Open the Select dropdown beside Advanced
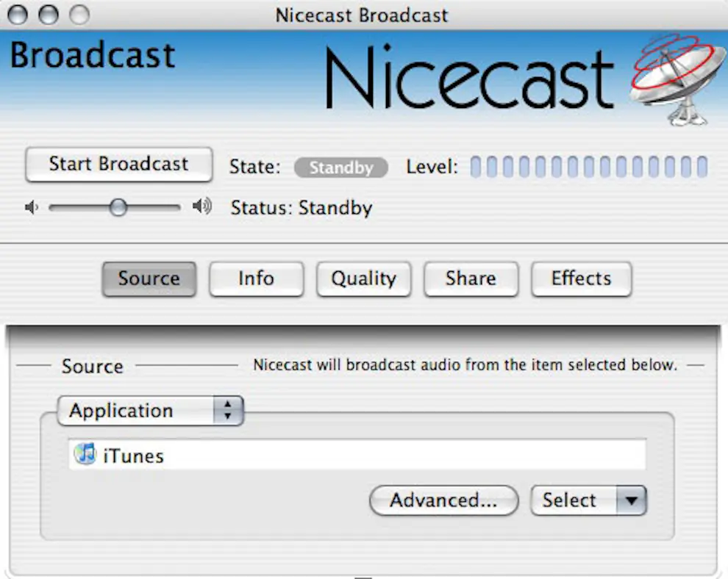728x579 pixels. tap(588, 500)
